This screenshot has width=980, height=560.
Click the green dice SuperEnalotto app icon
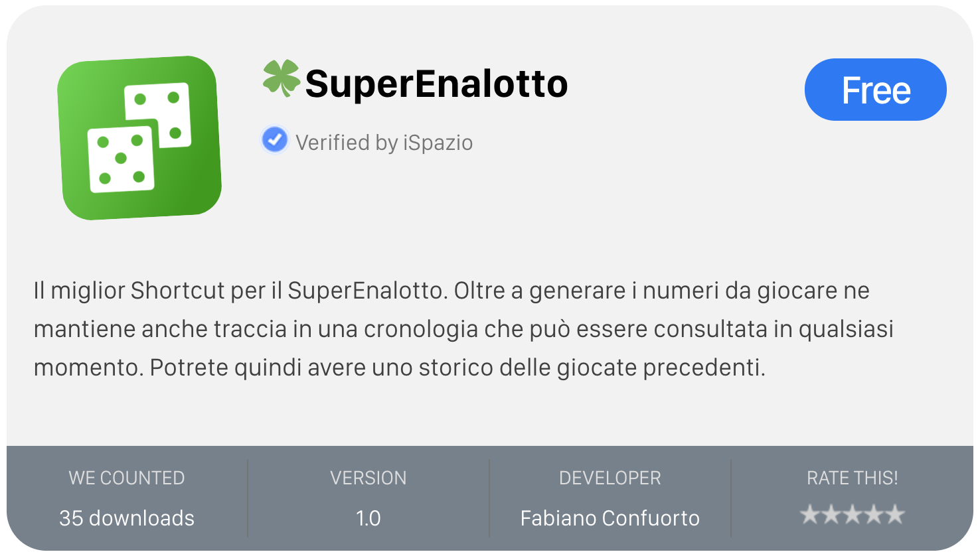[139, 138]
